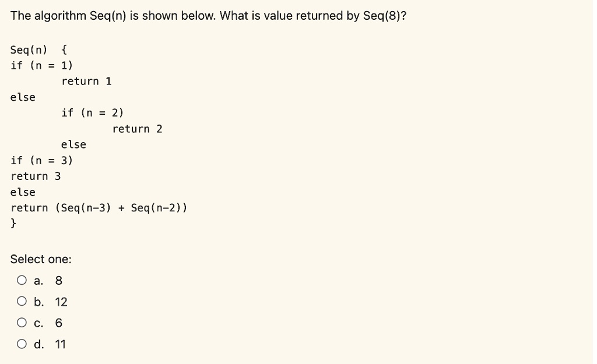The width and height of the screenshot is (597, 364).
Task: Click the 'return 2' code line
Action: point(138,129)
